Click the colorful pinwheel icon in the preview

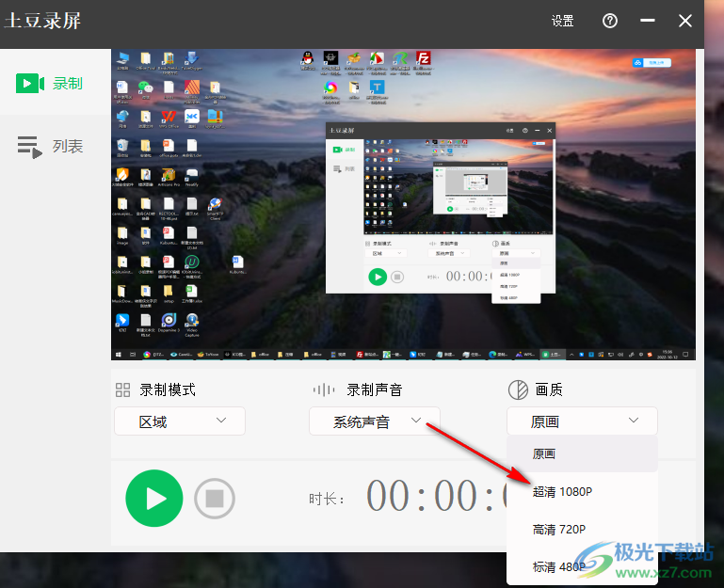coord(330,87)
